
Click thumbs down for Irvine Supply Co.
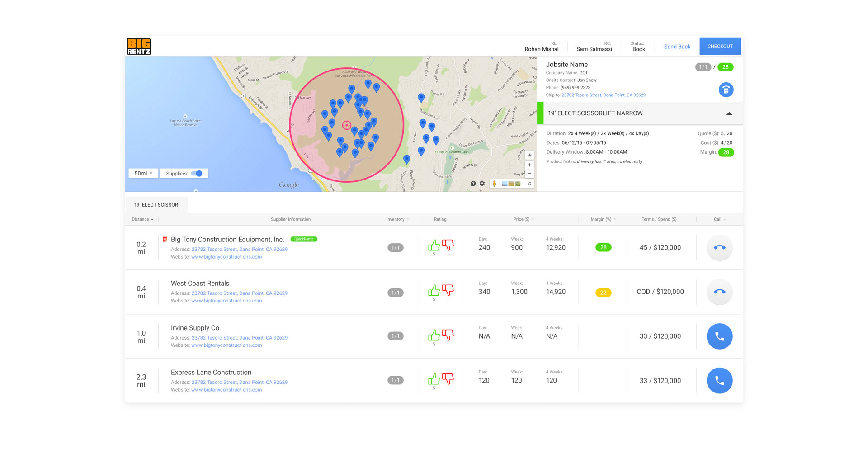tap(448, 335)
